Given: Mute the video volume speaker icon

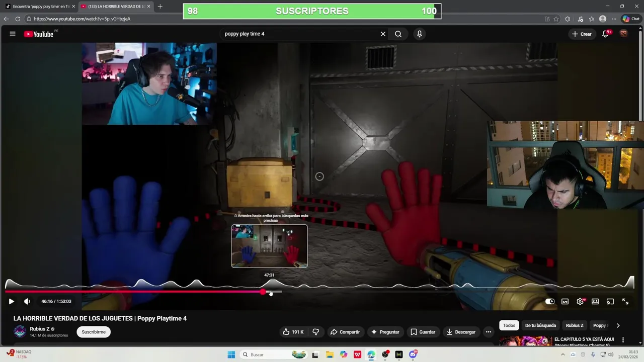Looking at the screenshot, I should point(27,301).
